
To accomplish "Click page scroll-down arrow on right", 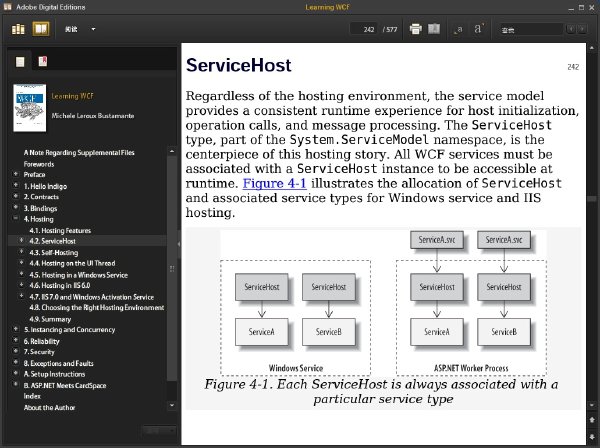I will [x=592, y=405].
